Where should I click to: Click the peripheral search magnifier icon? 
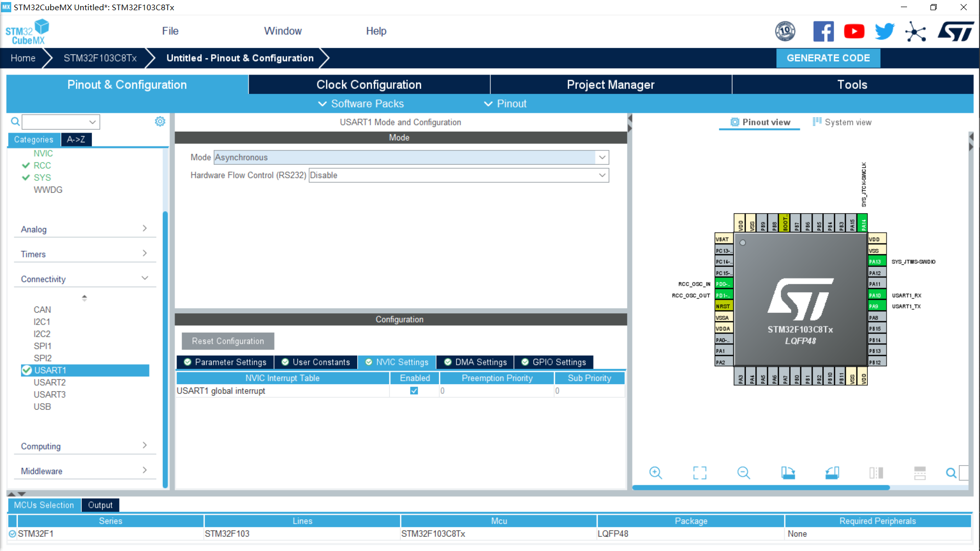15,121
